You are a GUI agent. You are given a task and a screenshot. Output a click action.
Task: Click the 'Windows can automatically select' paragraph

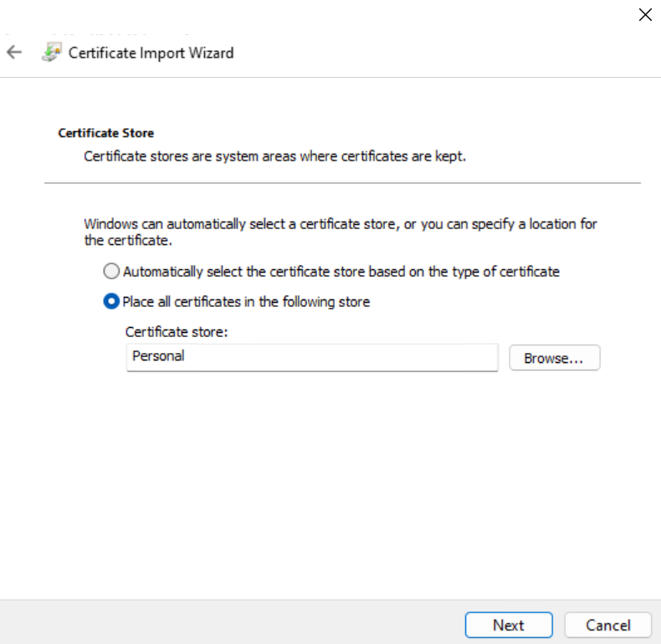(341, 232)
